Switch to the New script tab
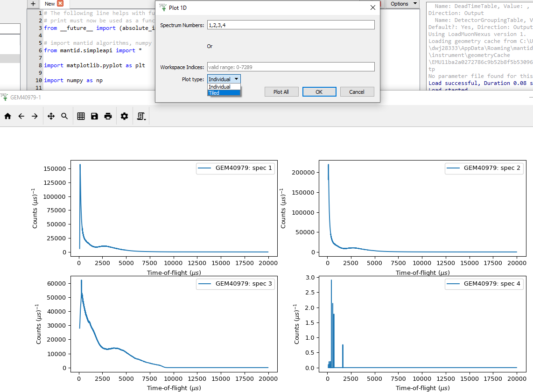Viewport: 533px width, 392px height. coord(49,4)
